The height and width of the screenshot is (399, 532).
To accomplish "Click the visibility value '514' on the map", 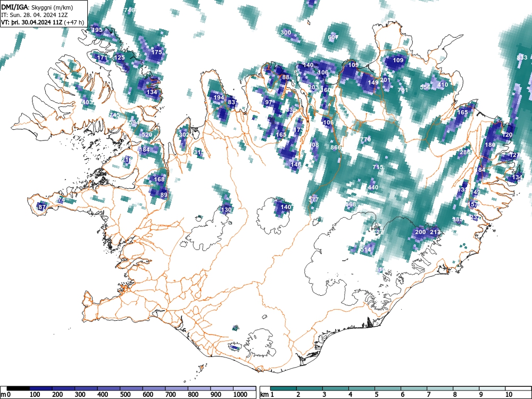I will point(365,250).
